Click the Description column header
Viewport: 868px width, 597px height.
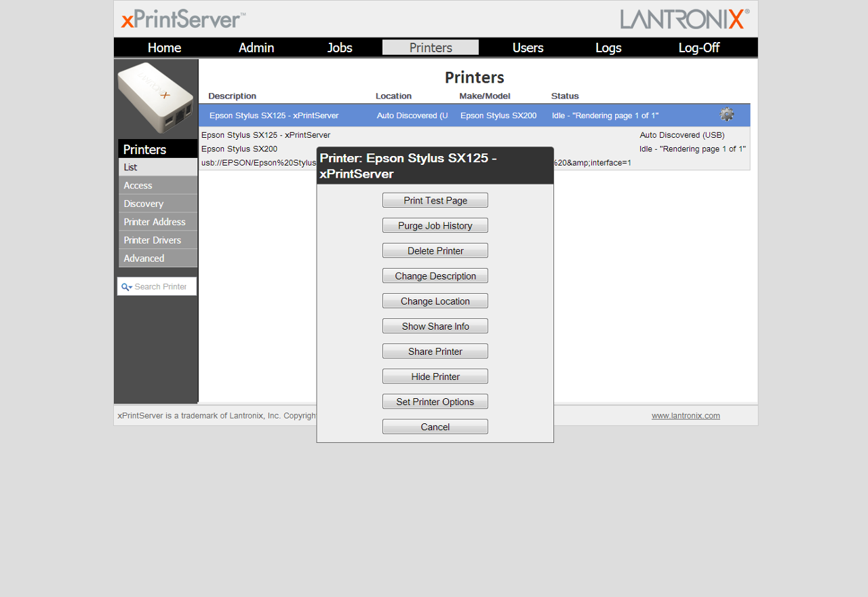pos(232,96)
